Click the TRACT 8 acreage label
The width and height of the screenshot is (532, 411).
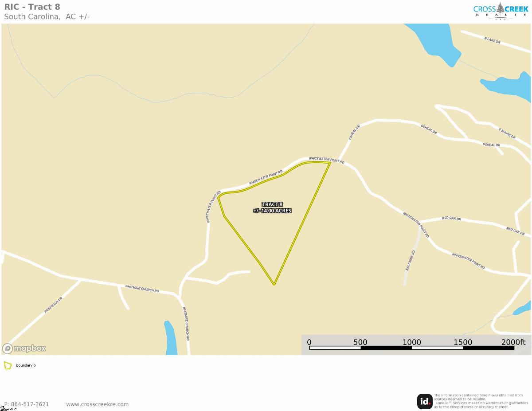[272, 207]
